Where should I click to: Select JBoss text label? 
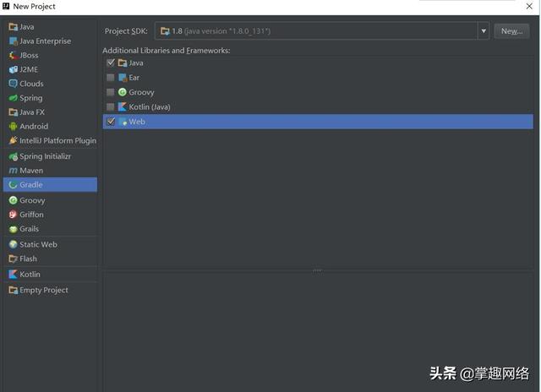(x=29, y=55)
